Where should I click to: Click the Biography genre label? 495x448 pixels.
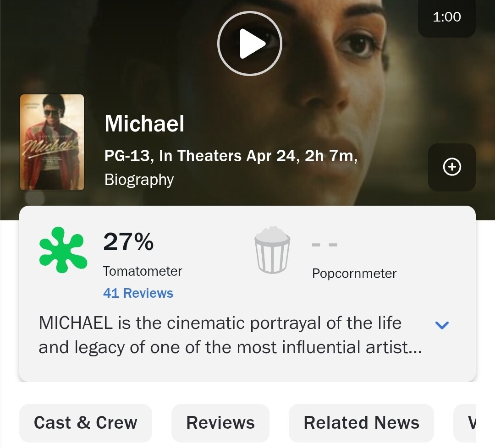[x=139, y=180]
